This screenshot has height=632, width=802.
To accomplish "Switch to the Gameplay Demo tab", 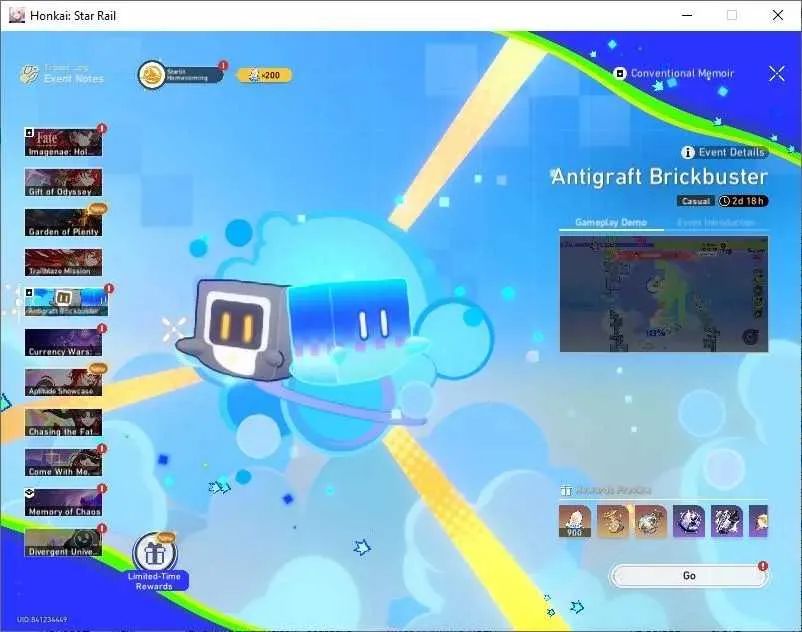I will (x=611, y=222).
